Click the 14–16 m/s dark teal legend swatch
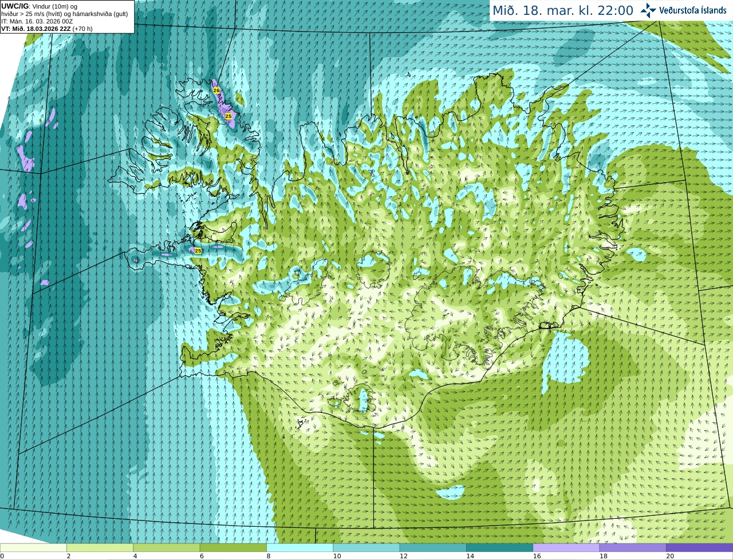The image size is (733, 560). [499, 547]
